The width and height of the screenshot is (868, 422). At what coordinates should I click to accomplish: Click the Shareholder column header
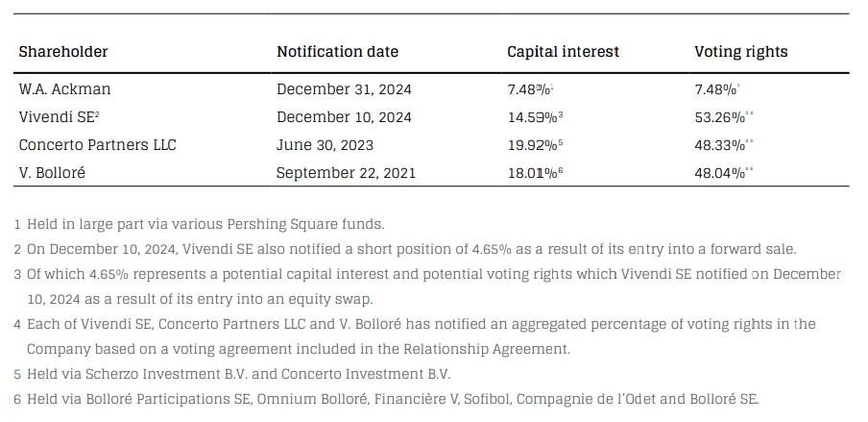[63, 52]
